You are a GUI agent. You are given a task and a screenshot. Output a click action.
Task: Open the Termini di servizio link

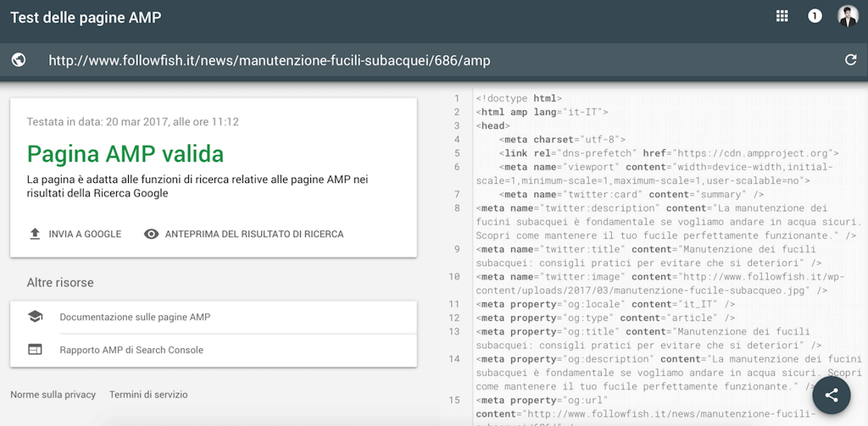coord(148,395)
